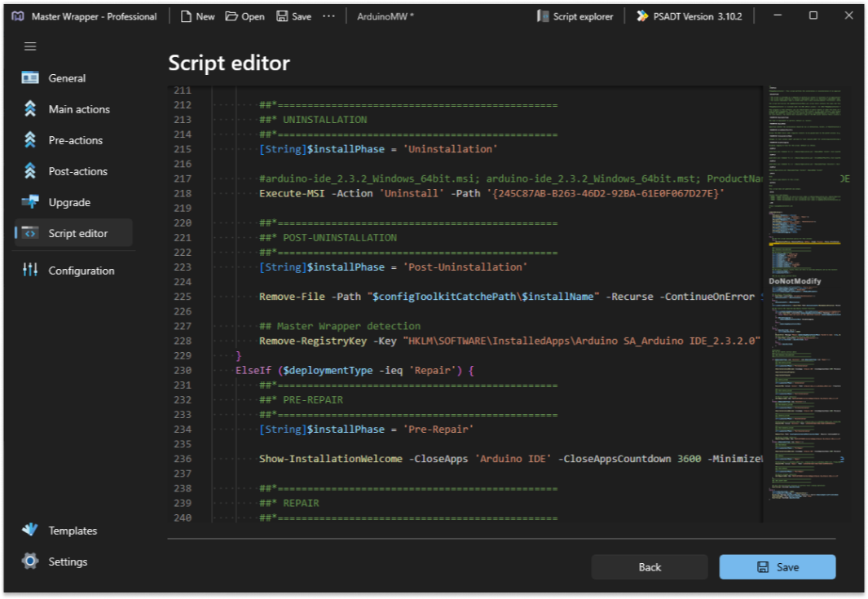Click the PRE-REPAIR comment heading
868x599 pixels.
[x=313, y=399]
